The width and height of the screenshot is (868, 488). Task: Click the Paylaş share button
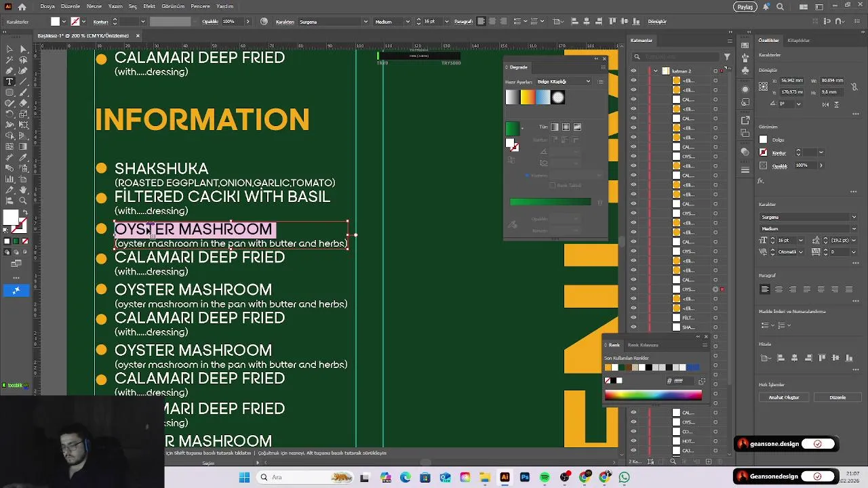[745, 7]
